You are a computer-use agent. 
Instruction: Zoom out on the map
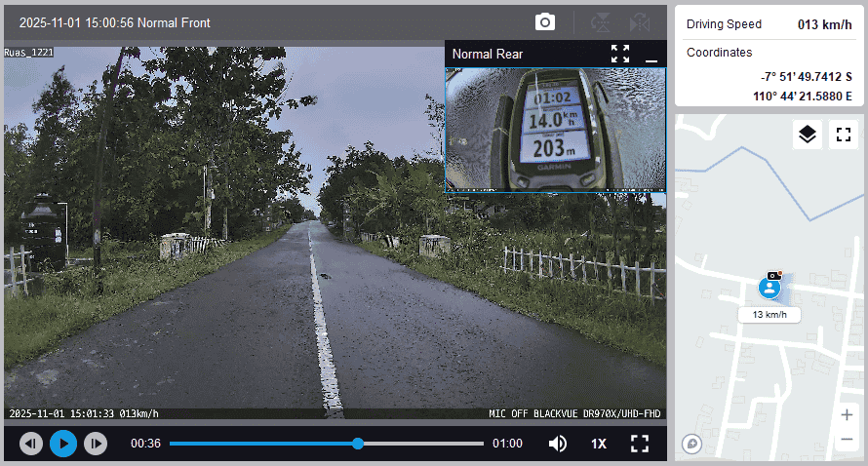click(x=847, y=440)
